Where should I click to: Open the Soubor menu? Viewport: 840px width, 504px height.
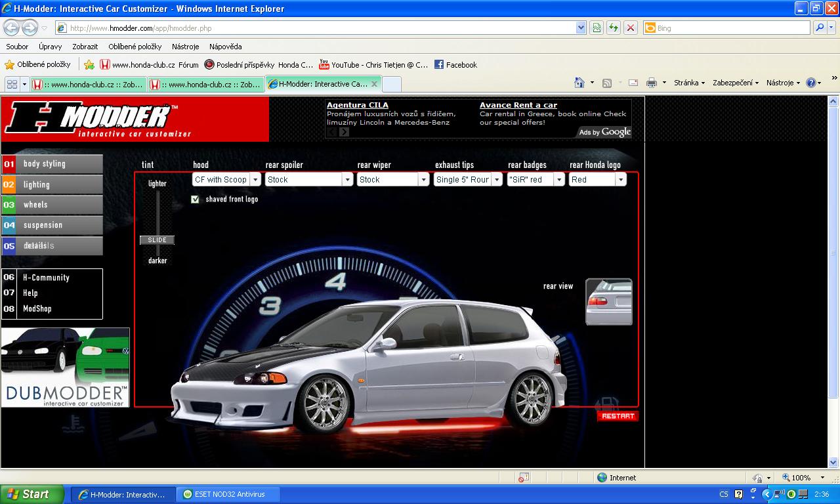(18, 47)
